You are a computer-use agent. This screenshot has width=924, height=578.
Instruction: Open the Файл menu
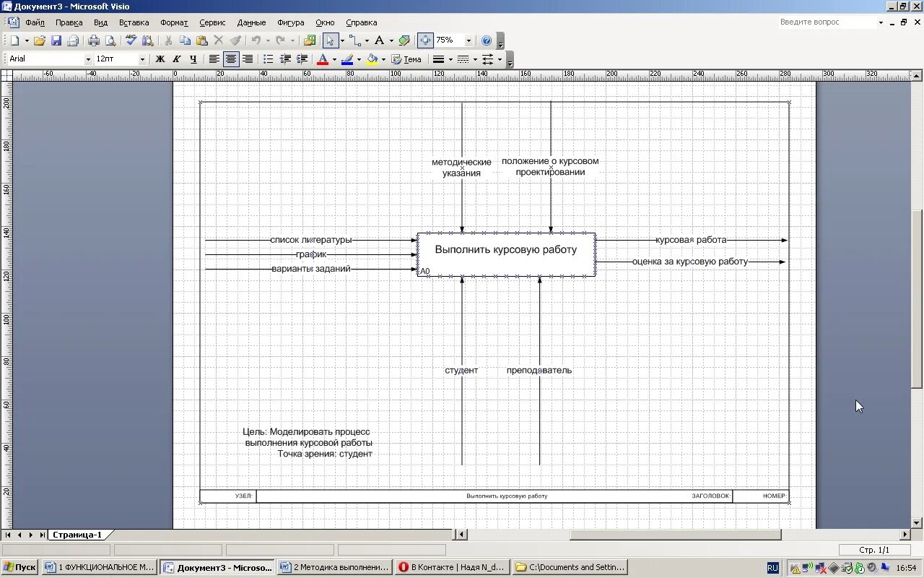point(35,22)
